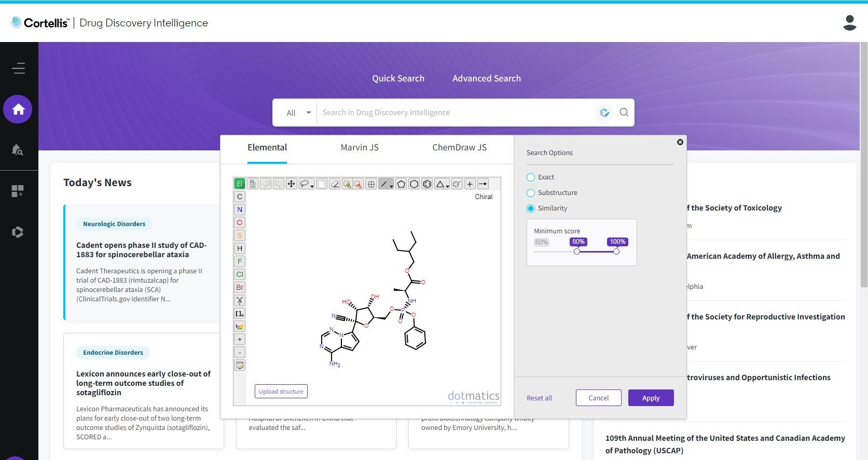Select the reaction arrow tool

pyautogui.click(x=483, y=184)
